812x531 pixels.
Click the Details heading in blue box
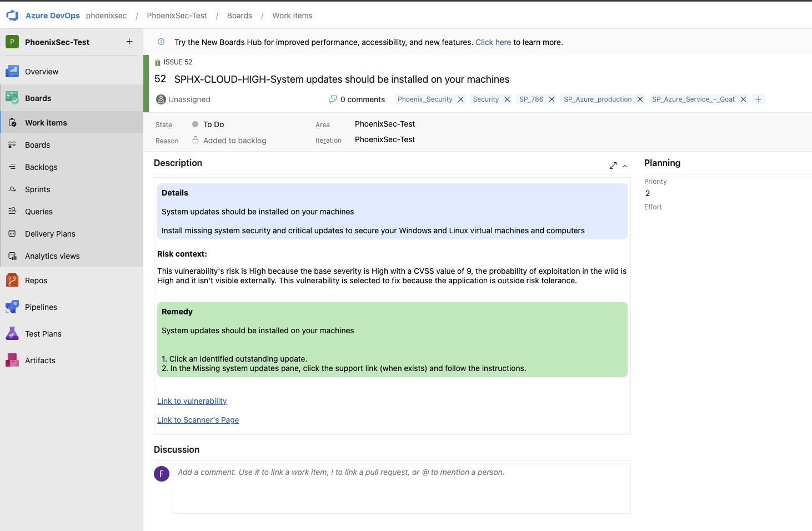[x=175, y=193]
